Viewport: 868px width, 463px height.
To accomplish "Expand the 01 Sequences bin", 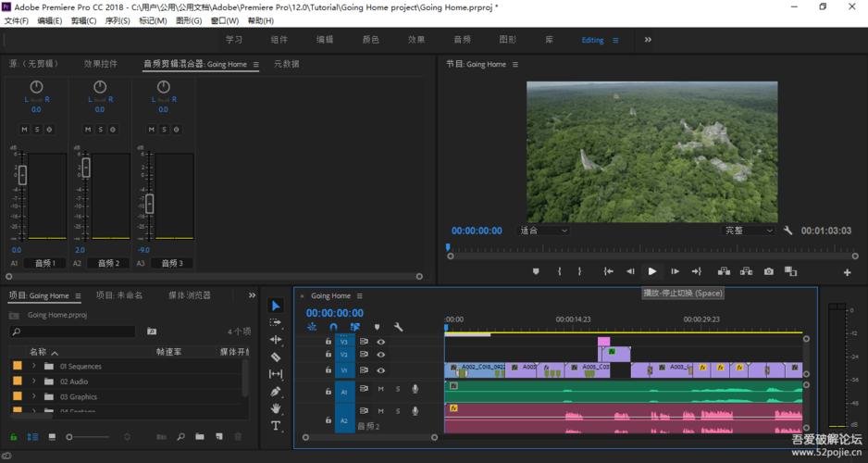I will [33, 366].
